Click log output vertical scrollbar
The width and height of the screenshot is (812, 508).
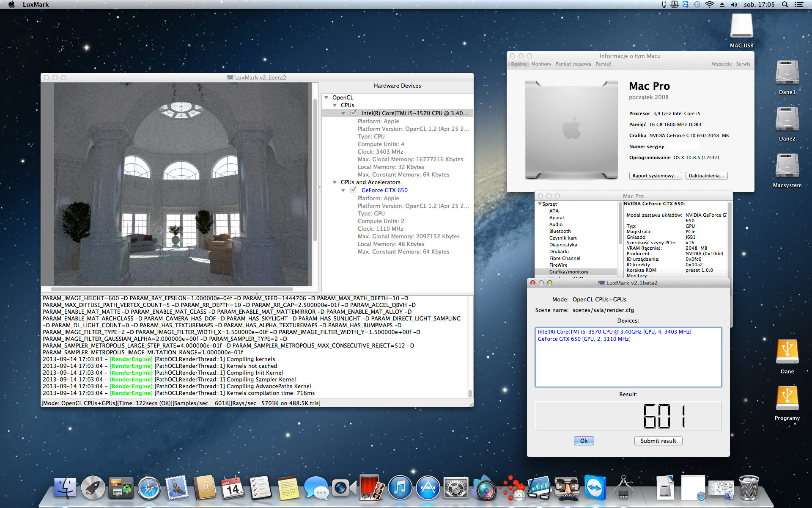point(470,393)
